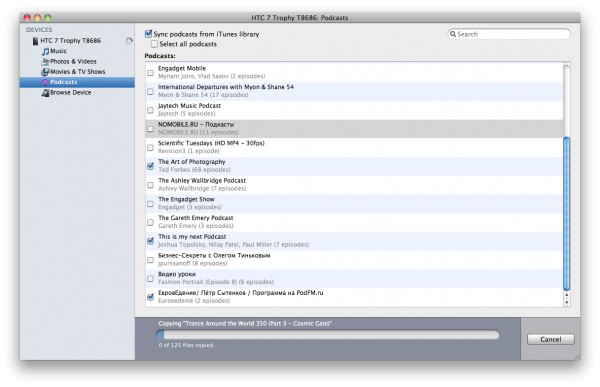This screenshot has height=387, width=600.
Task: Click the Movies & TV Shows icon
Action: tap(45, 72)
